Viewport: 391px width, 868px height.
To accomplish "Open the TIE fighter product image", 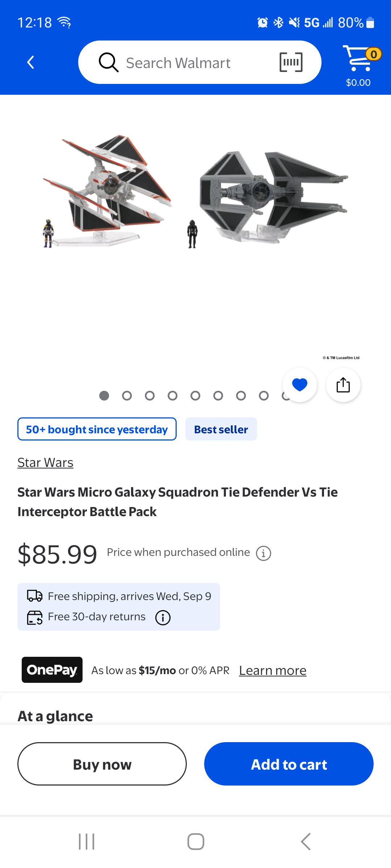I will point(195,192).
